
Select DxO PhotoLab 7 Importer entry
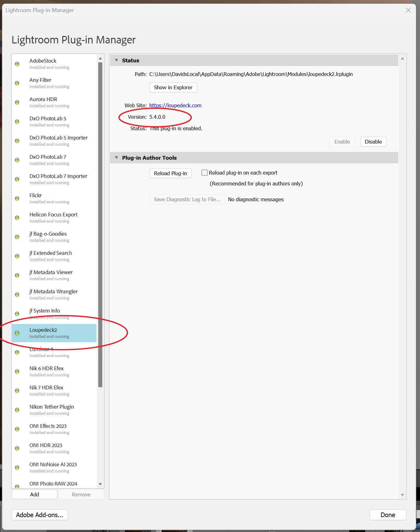tap(54, 179)
